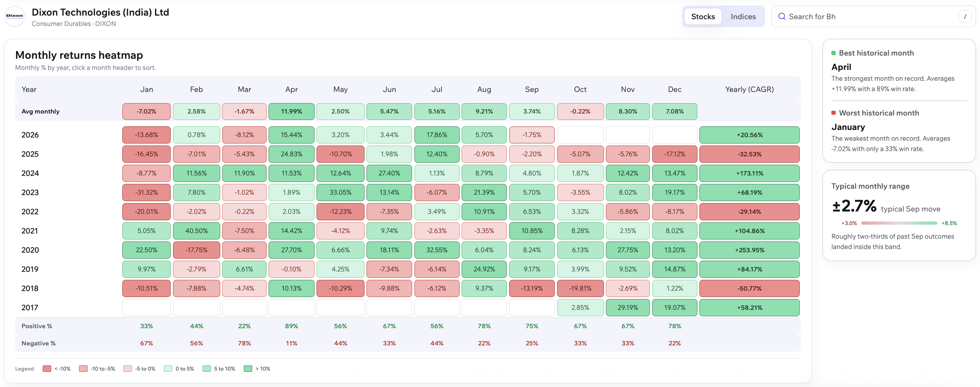Sort by the Jun column header
Image resolution: width=980 pixels, height=387 pixels.
tap(389, 89)
